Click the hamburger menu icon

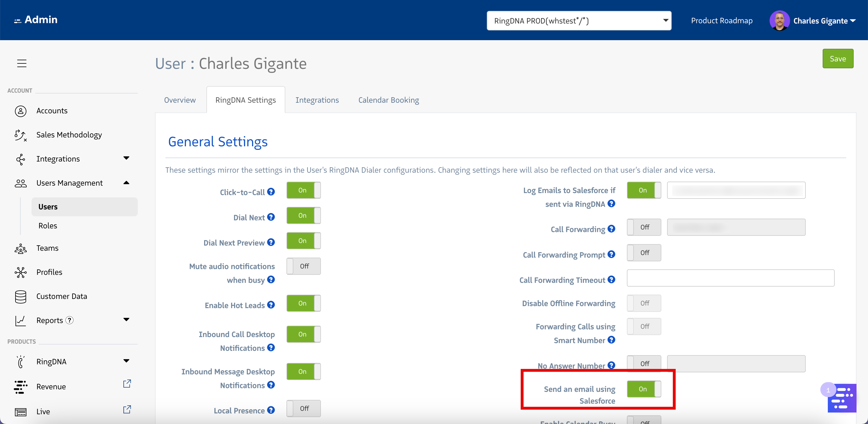(x=22, y=63)
